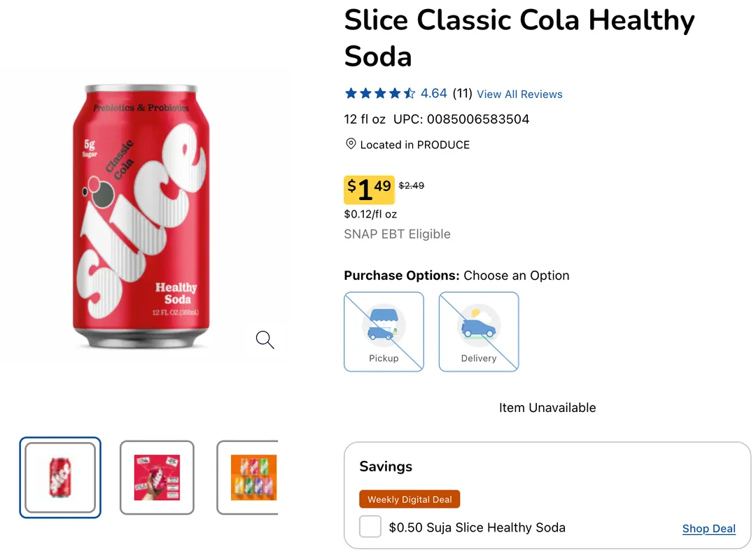Click the (11) review count
The image size is (756, 556).
[462, 94]
